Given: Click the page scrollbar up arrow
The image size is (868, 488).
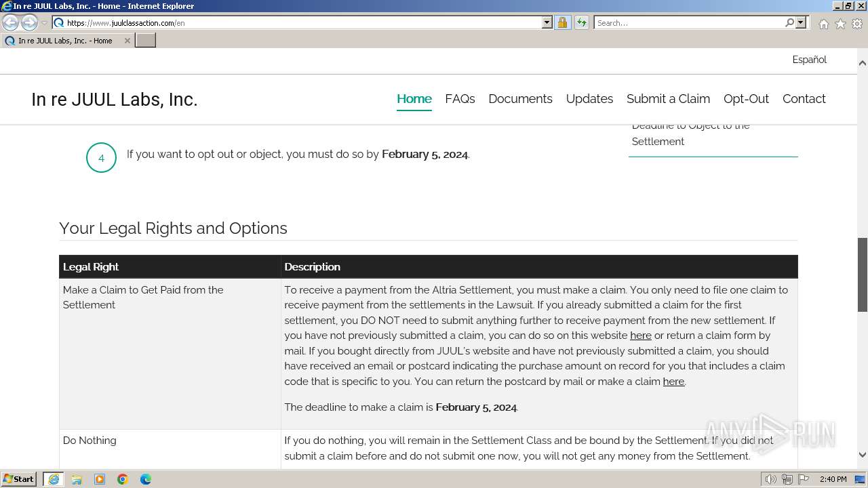Looking at the screenshot, I should click(x=863, y=63).
